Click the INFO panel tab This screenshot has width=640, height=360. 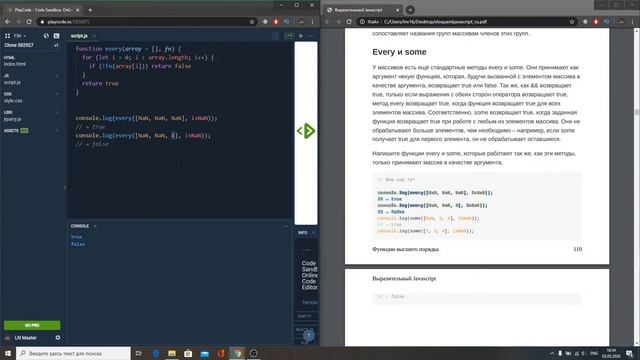pyautogui.click(x=302, y=233)
